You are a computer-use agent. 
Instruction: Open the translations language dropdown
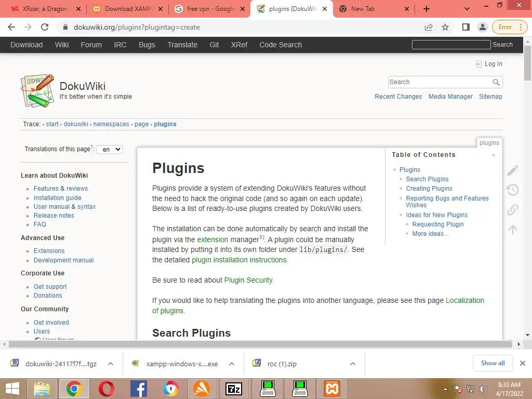110,149
